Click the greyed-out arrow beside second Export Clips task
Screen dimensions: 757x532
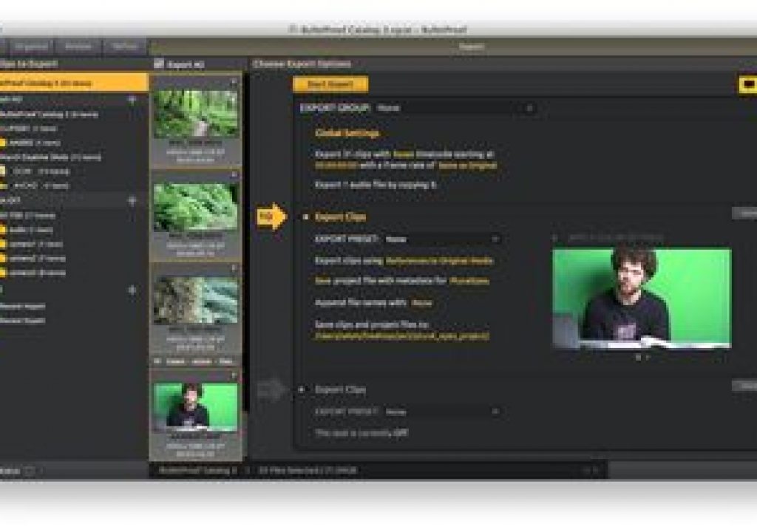[x=272, y=389]
